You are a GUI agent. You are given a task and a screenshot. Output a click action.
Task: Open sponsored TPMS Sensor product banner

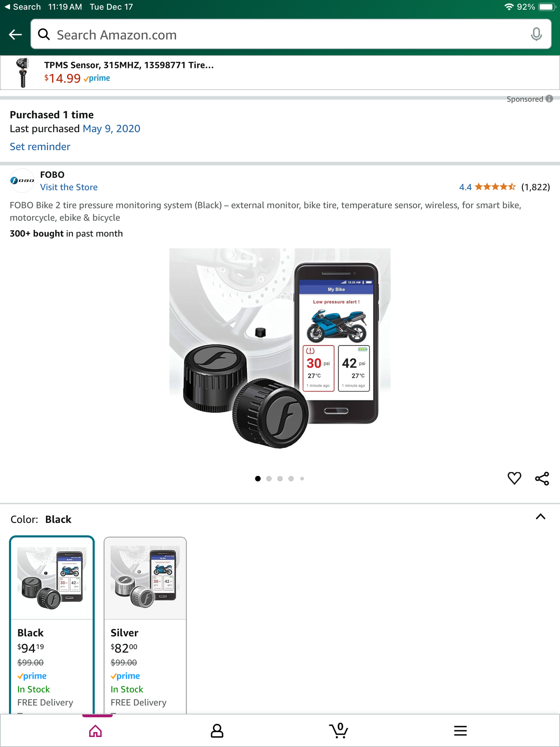point(129,72)
